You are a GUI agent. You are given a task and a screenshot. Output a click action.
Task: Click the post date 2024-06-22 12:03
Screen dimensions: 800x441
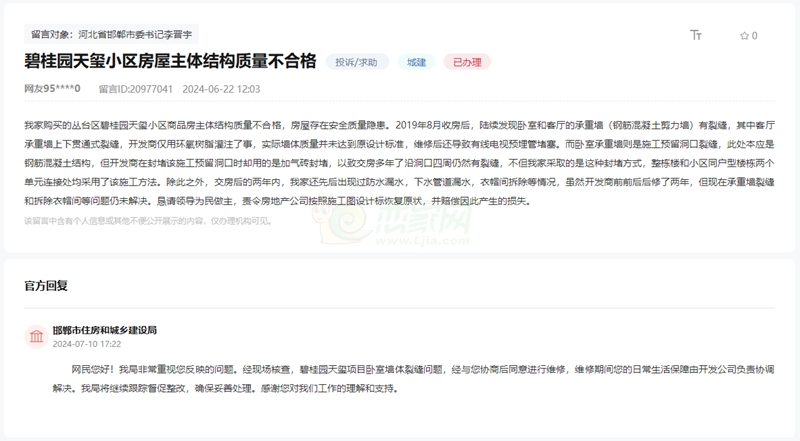point(221,89)
